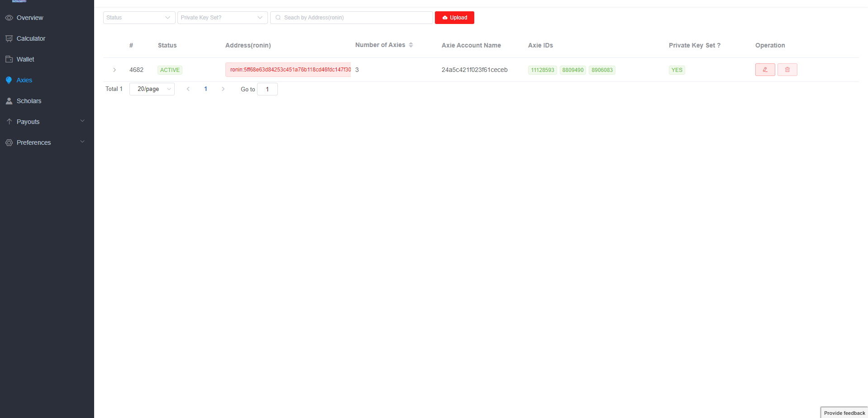The image size is (868, 418).
Task: Open Wallet menu item
Action: point(47,59)
